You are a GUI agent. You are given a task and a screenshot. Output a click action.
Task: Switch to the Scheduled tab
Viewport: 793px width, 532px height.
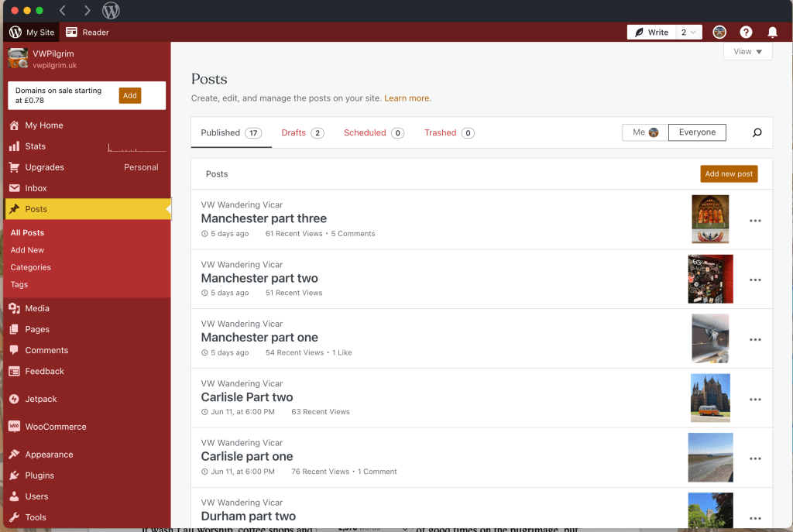tap(373, 132)
